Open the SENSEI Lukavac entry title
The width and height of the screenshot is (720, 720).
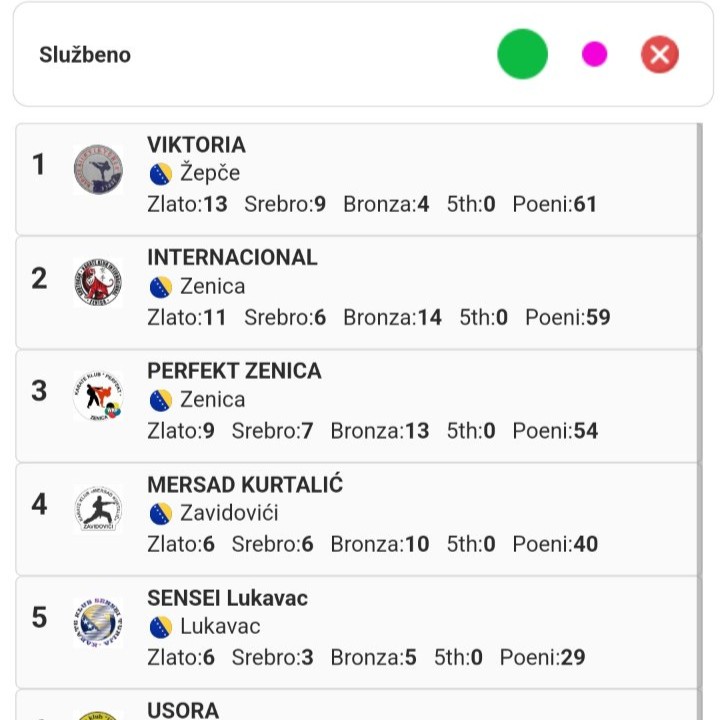point(227,598)
